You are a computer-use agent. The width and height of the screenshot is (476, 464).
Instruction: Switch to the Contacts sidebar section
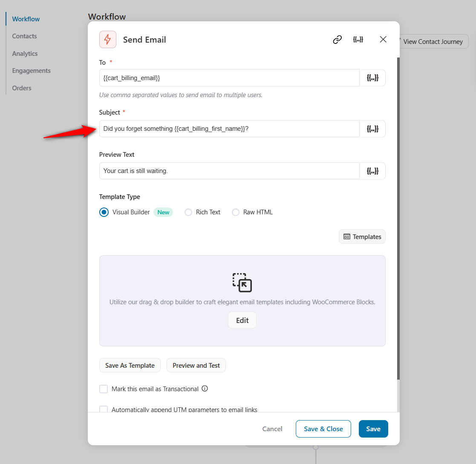pos(24,36)
